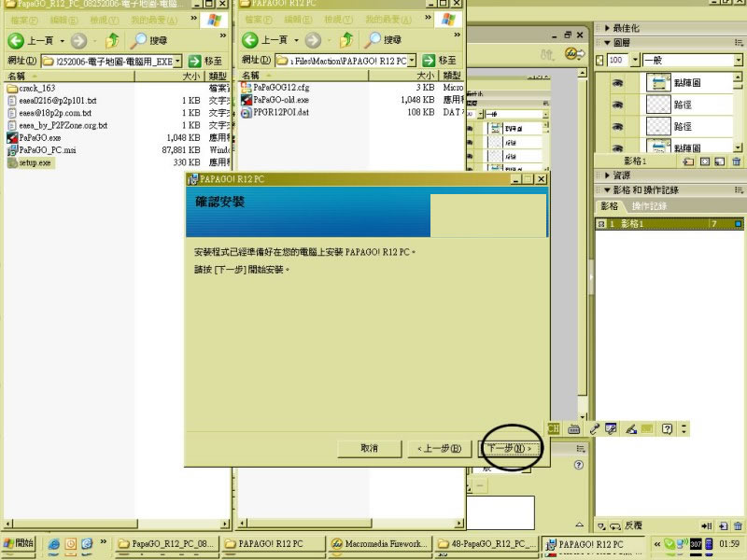The height and width of the screenshot is (560, 747).
Task: Click distribute to frames icon
Action: (x=707, y=526)
